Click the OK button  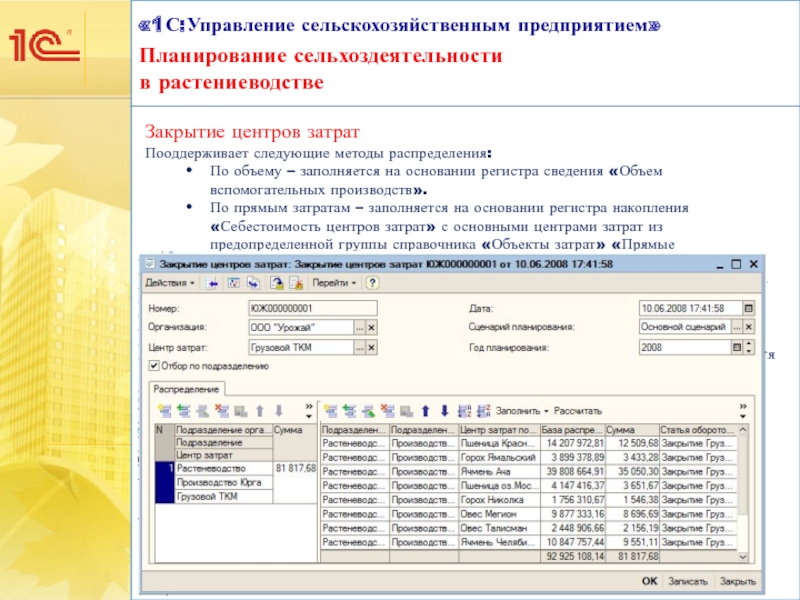pyautogui.click(x=649, y=581)
